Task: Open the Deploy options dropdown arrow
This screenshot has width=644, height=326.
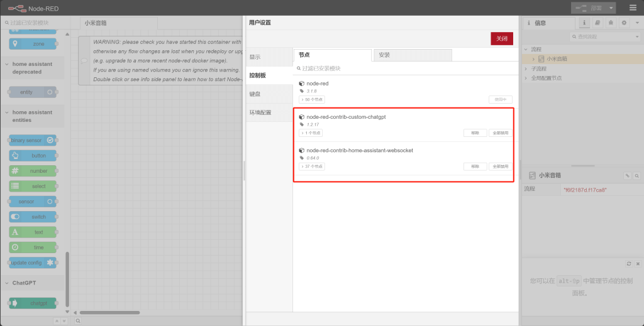Action: (611, 8)
